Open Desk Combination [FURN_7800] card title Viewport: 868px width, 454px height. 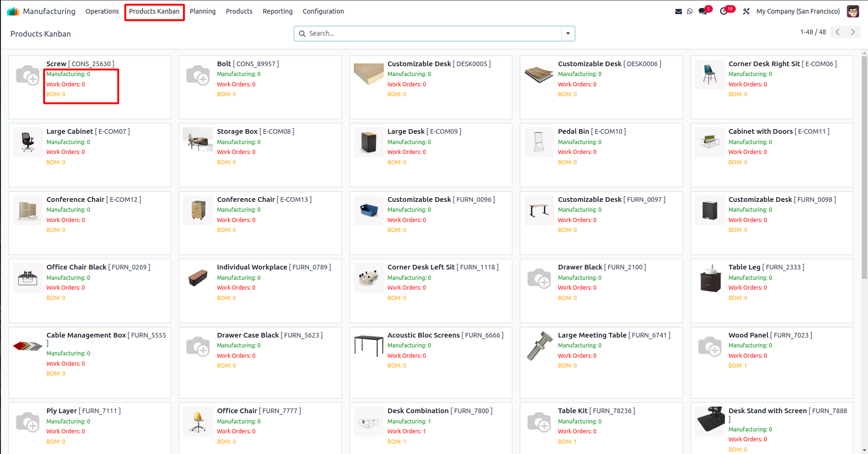440,411
